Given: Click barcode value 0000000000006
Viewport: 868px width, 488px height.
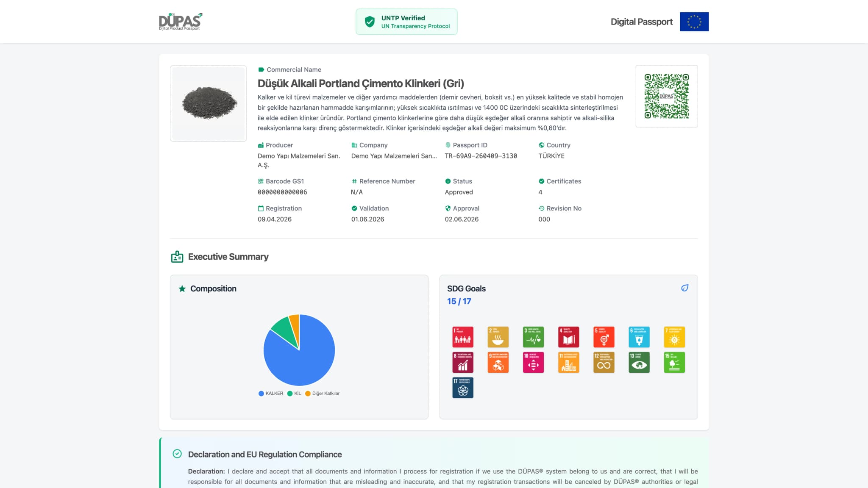Looking at the screenshot, I should point(282,192).
